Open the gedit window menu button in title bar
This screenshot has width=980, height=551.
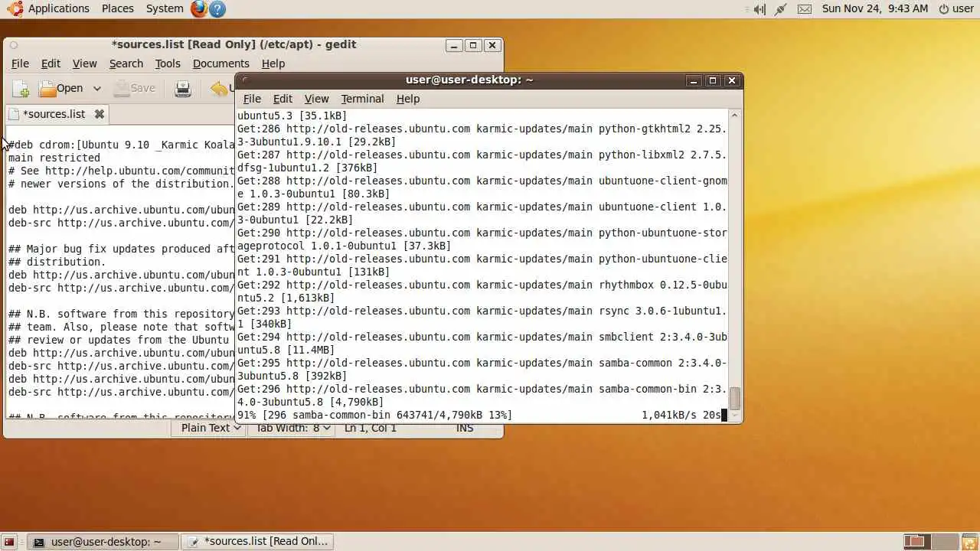13,45
